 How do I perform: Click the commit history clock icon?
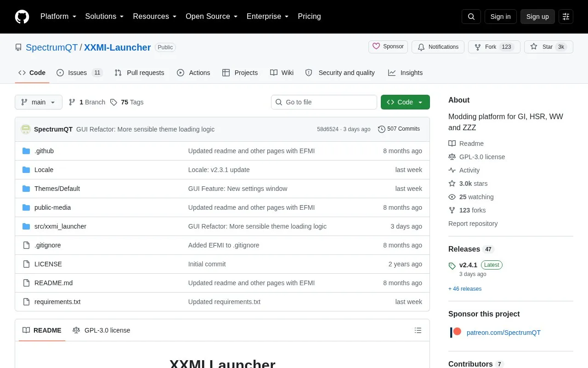pyautogui.click(x=382, y=129)
